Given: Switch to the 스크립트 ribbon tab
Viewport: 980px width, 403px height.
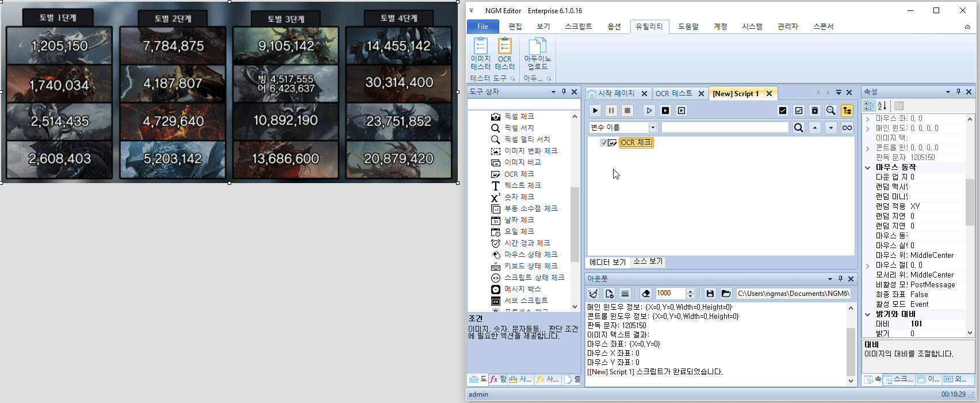Looking at the screenshot, I should [x=578, y=26].
